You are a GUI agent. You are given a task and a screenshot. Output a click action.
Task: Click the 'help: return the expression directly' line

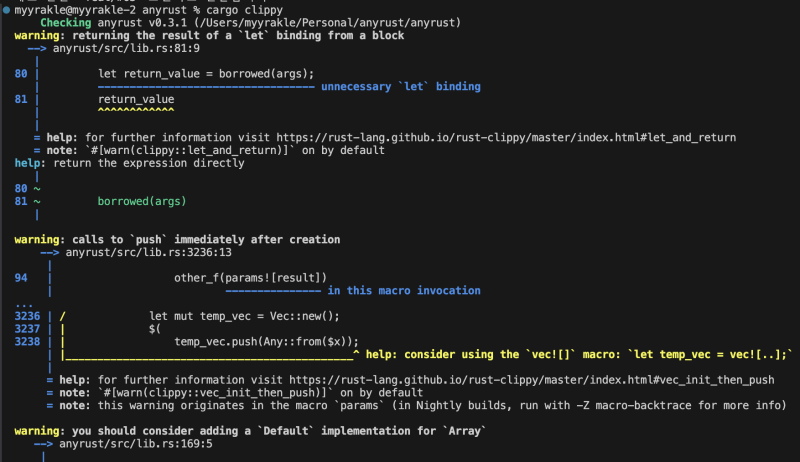(129, 163)
